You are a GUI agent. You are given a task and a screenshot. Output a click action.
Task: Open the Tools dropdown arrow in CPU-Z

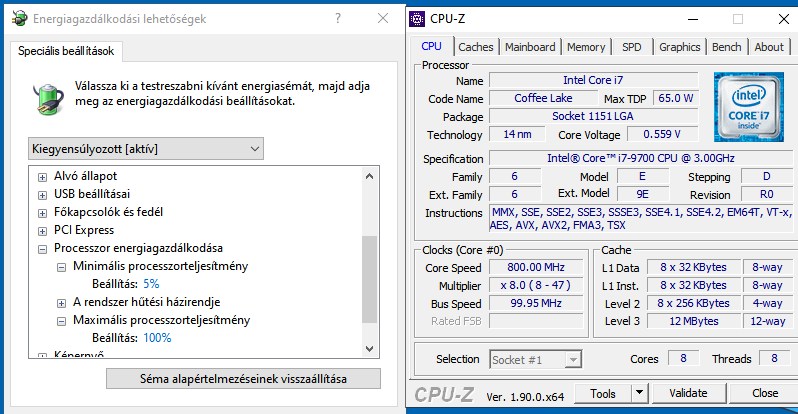(x=639, y=393)
